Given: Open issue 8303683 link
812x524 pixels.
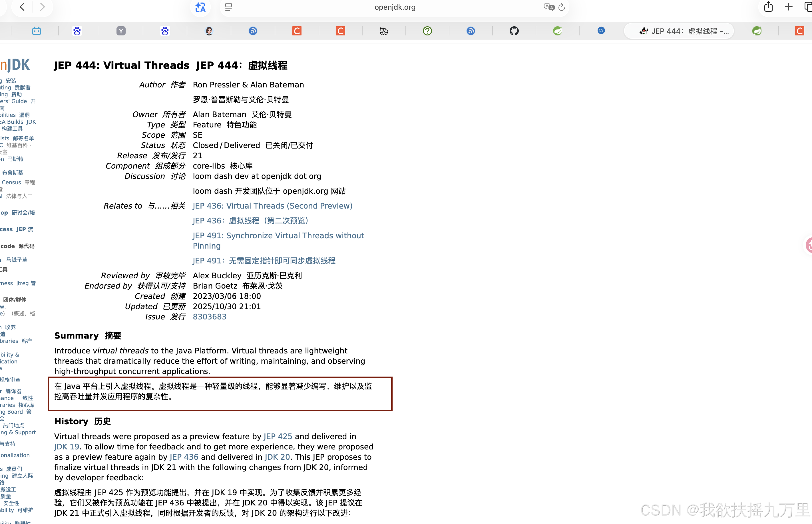Looking at the screenshot, I should coord(210,317).
